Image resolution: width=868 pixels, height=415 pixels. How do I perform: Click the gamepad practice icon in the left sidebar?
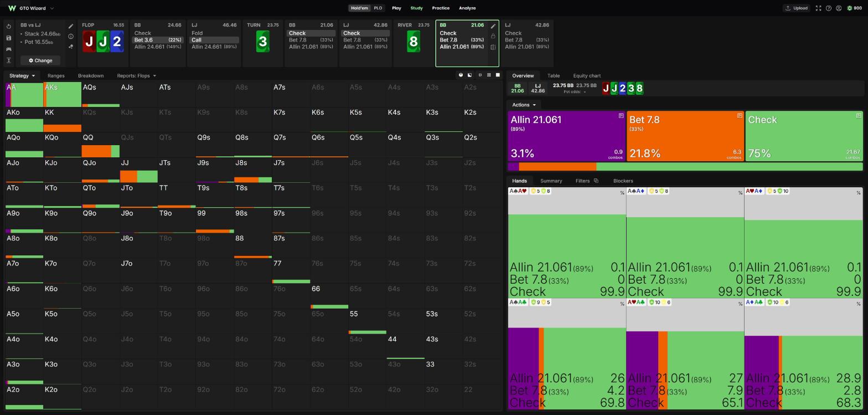click(9, 49)
